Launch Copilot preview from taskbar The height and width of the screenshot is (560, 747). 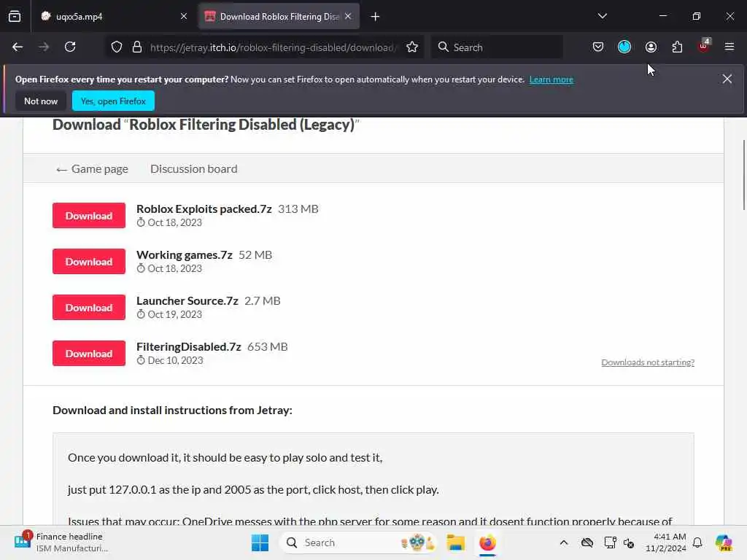pyautogui.click(x=724, y=542)
